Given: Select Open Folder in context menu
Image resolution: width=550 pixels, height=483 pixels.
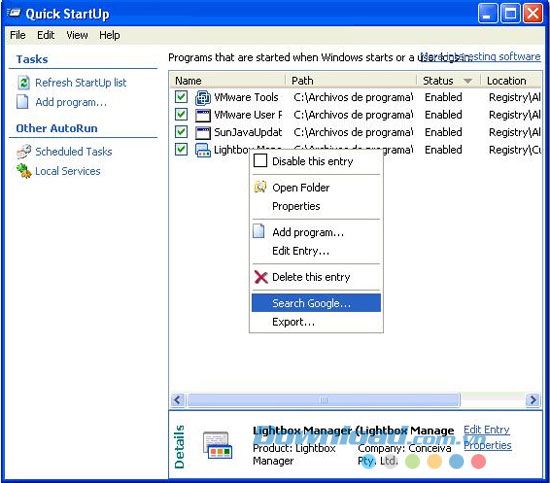Looking at the screenshot, I should pos(316,187).
